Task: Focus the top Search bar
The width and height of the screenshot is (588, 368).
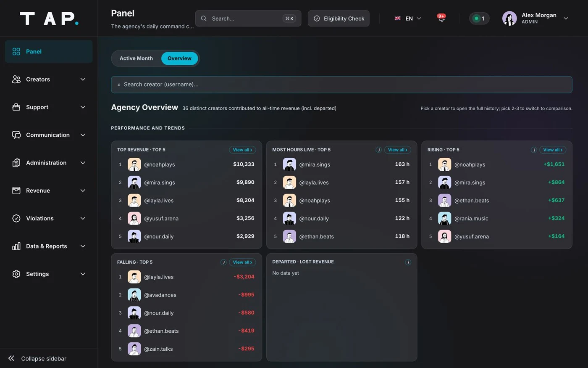Action: pos(248,19)
